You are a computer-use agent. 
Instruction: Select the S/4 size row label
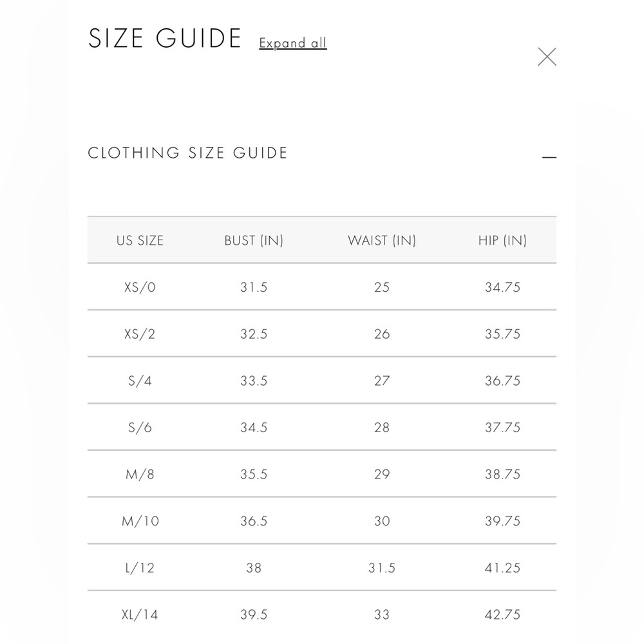tap(140, 381)
